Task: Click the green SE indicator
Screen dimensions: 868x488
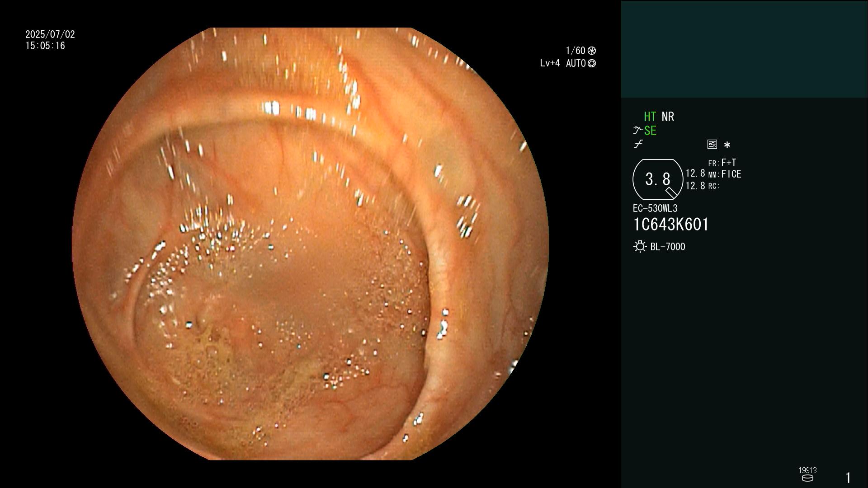Action: (650, 131)
